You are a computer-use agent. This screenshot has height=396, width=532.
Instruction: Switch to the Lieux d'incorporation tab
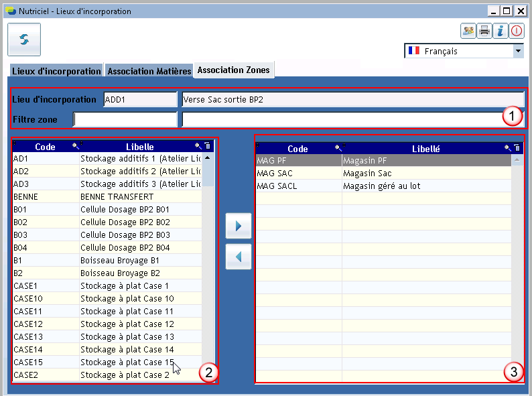click(56, 71)
